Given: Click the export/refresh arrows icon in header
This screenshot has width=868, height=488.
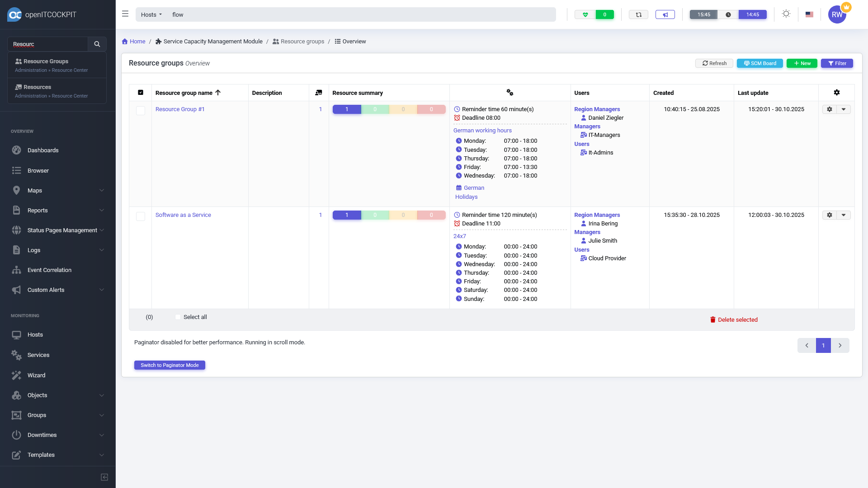Looking at the screenshot, I should [x=638, y=14].
